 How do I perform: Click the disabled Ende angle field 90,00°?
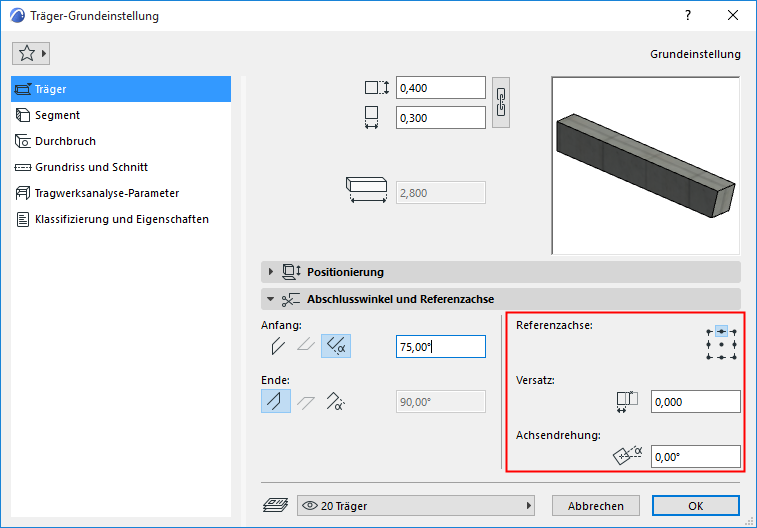click(x=440, y=402)
